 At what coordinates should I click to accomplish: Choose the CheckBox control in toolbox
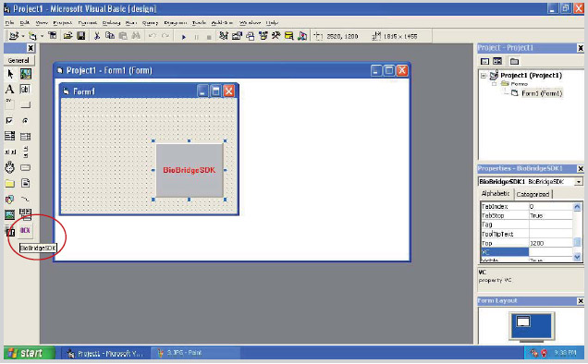[x=9, y=121]
